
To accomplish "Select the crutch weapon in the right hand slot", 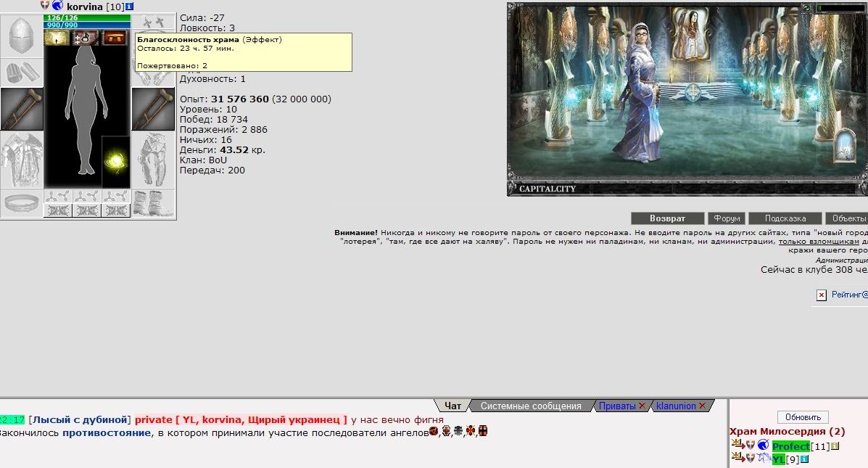I will [153, 109].
